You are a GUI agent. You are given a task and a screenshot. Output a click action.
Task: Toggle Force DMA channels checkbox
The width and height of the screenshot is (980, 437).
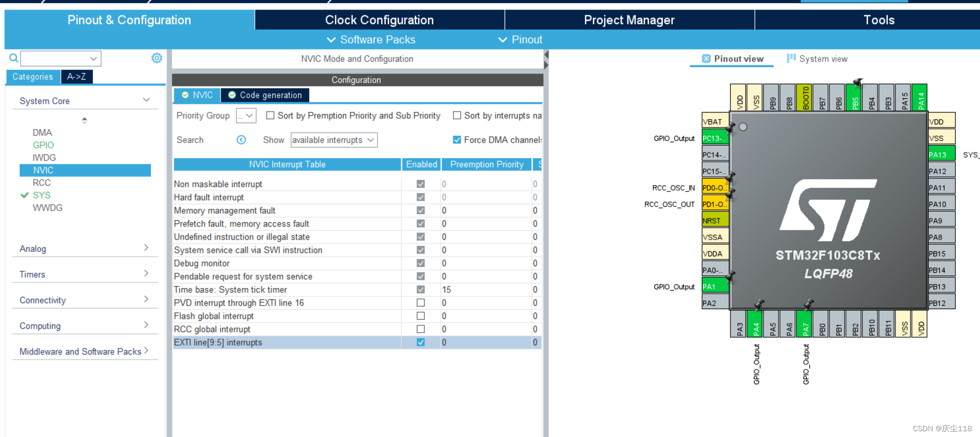pos(457,140)
